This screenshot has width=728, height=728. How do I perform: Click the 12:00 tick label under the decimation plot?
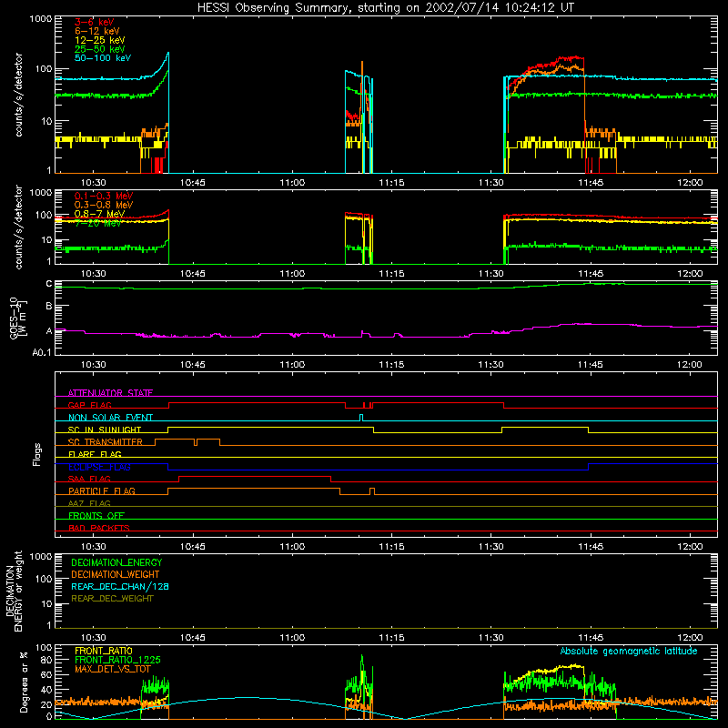pos(690,638)
